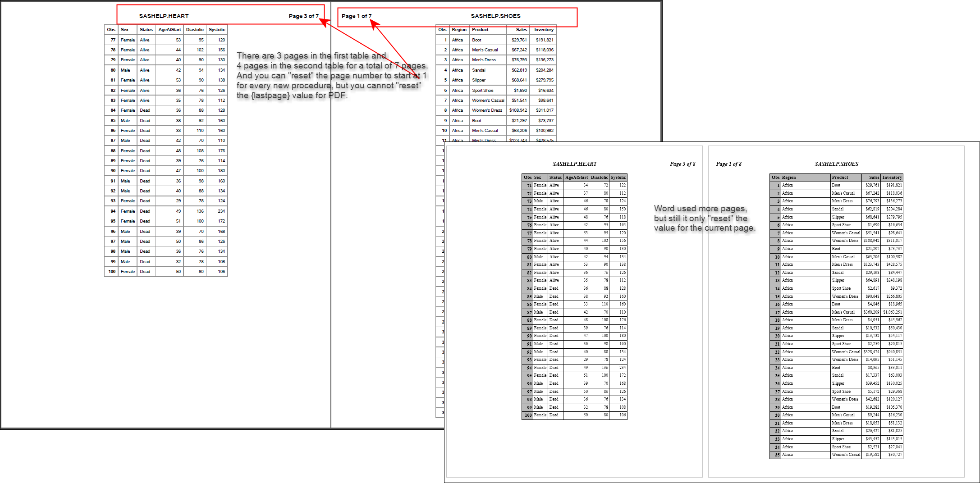The image size is (980, 483).
Task: Click the Men's Casual product cell in row 2
Action: (485, 50)
